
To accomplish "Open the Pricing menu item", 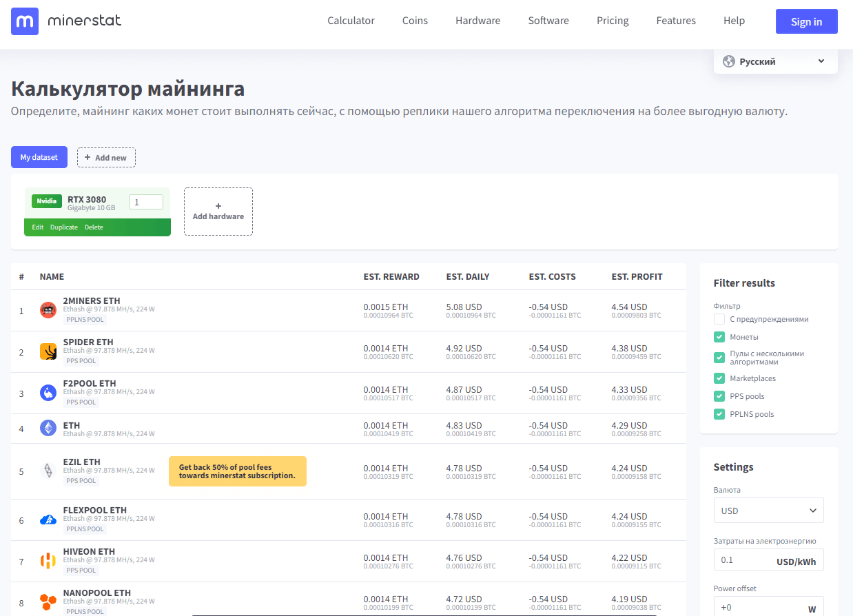I will (x=613, y=21).
